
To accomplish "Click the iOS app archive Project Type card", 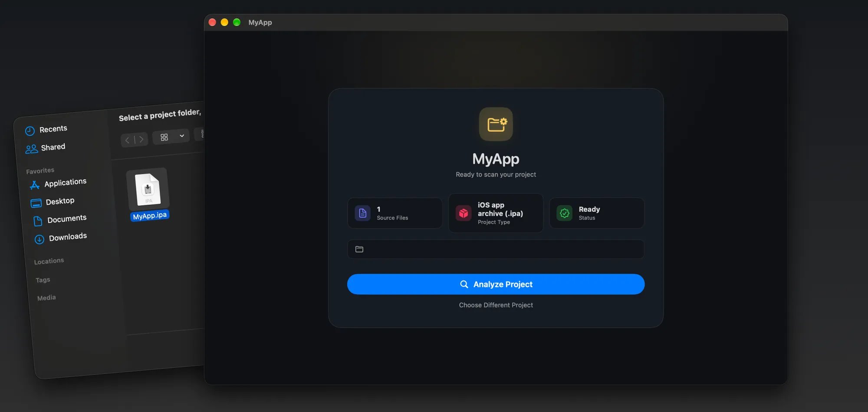I will point(496,213).
